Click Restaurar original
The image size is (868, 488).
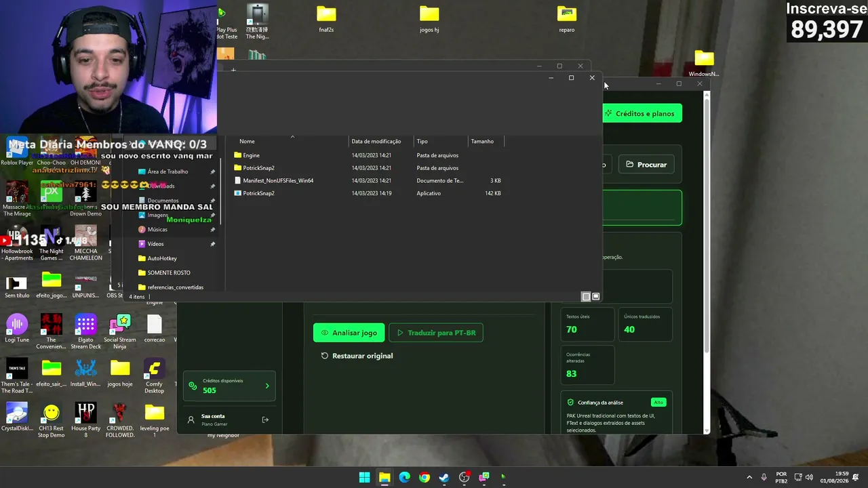pos(357,356)
